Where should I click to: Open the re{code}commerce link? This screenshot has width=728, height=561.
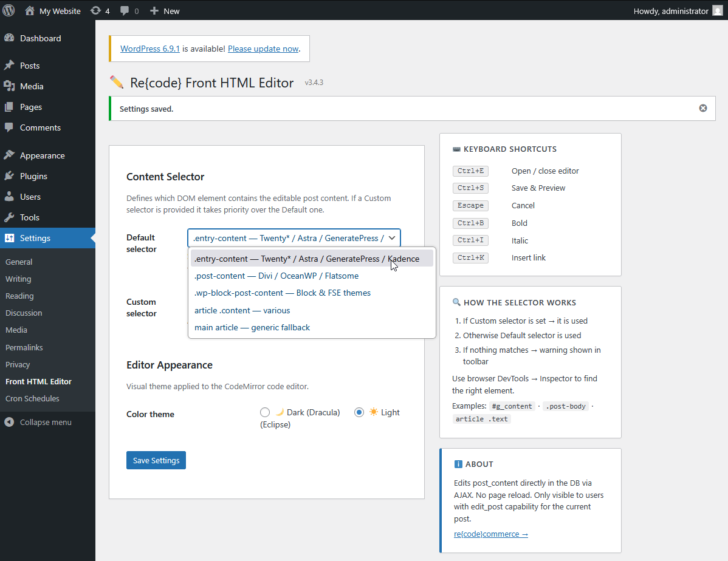click(491, 534)
